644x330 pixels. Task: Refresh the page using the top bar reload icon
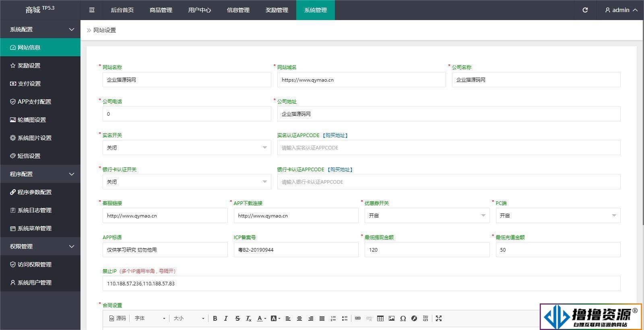point(585,10)
